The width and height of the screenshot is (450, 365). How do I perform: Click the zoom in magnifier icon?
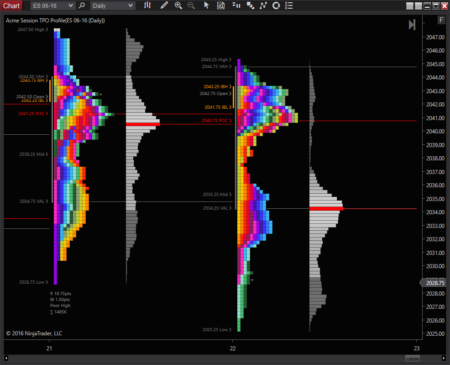click(x=178, y=6)
